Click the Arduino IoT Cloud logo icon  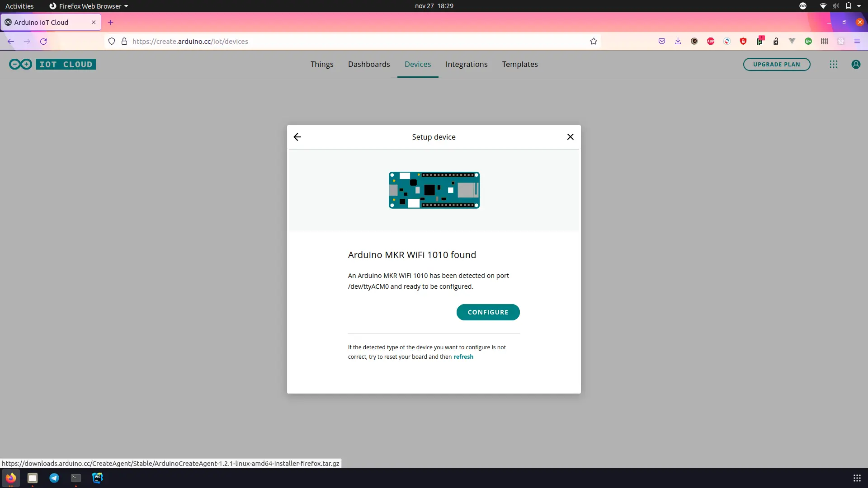tap(20, 64)
